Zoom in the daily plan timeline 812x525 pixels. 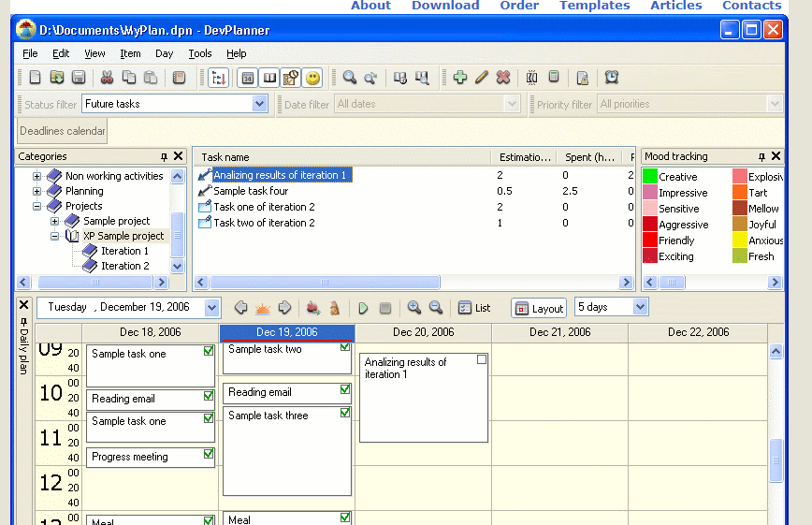coord(413,308)
